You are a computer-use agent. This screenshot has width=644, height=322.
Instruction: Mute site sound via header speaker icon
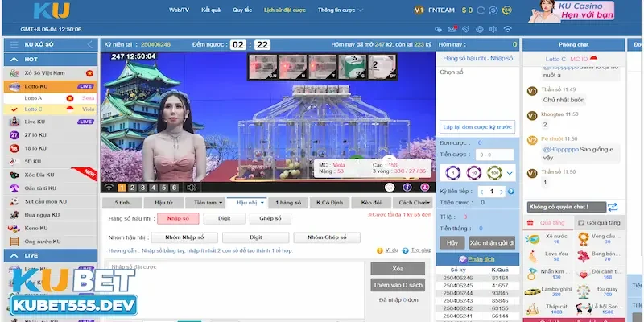point(493,29)
